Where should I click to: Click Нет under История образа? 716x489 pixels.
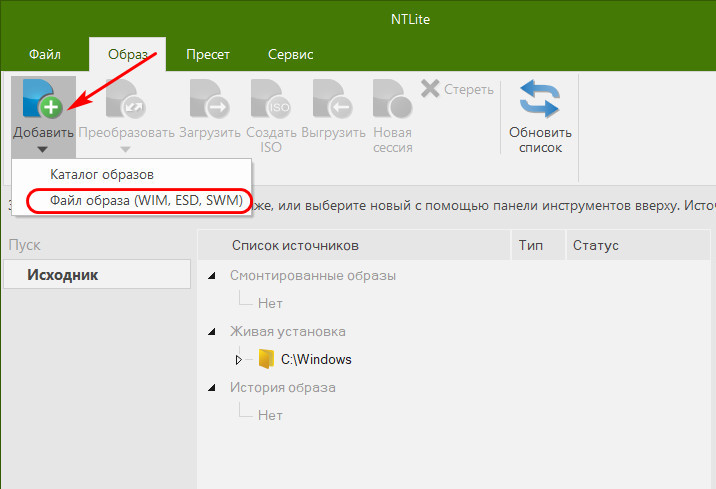tap(270, 415)
